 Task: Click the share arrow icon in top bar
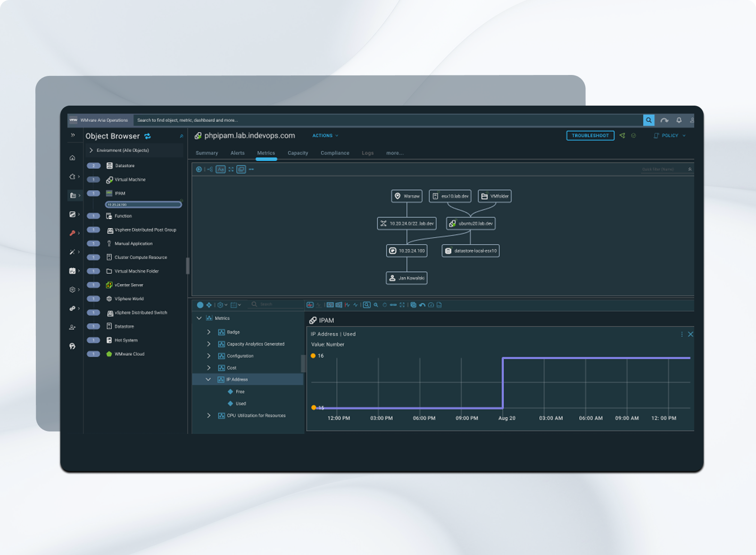[x=664, y=120]
